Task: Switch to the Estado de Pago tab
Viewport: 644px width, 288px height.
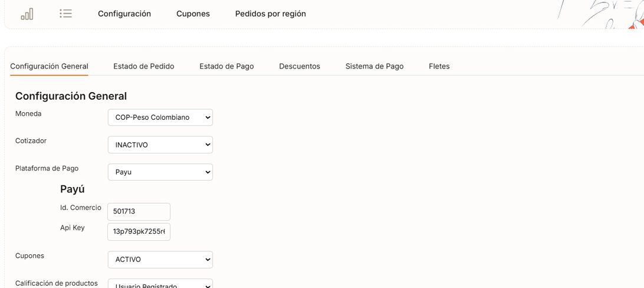Action: pos(226,66)
